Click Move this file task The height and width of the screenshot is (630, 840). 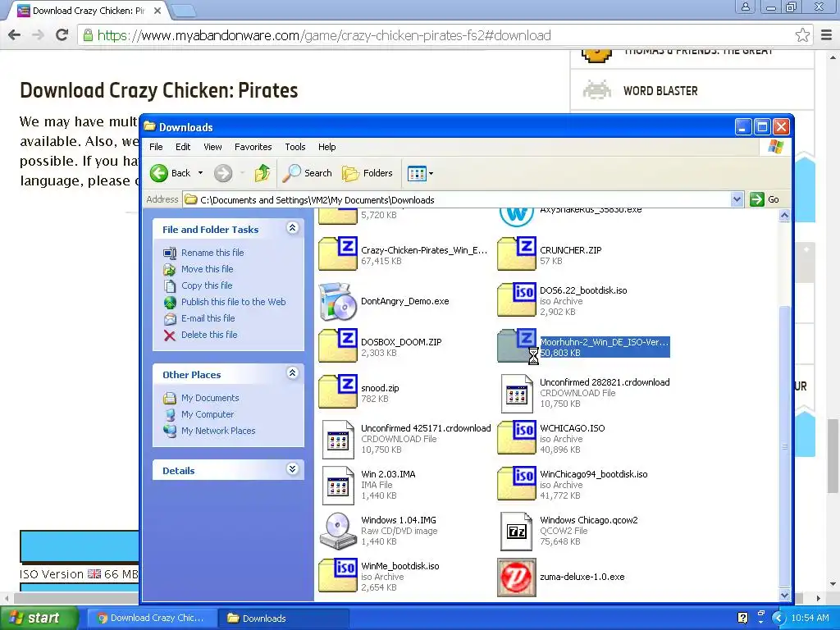point(207,269)
